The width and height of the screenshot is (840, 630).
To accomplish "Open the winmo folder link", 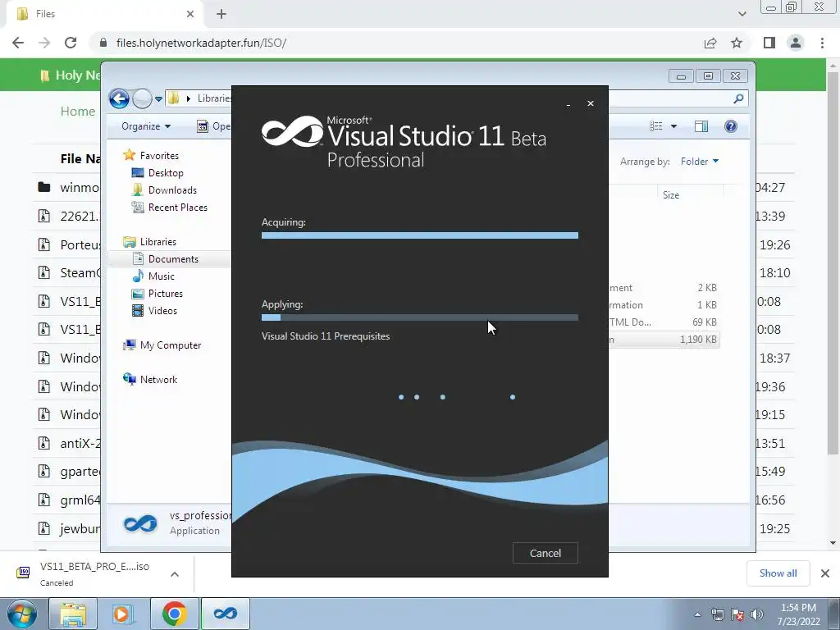I will [x=80, y=188].
